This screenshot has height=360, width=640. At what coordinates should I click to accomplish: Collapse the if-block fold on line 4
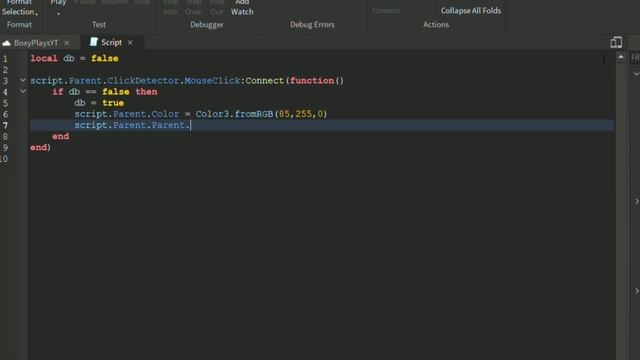pyautogui.click(x=23, y=91)
